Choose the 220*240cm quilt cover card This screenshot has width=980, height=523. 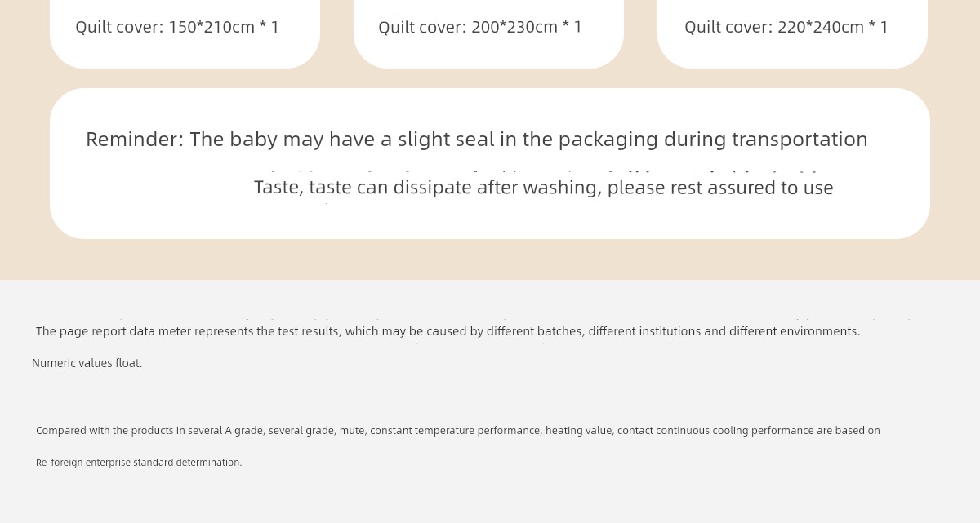[786, 27]
